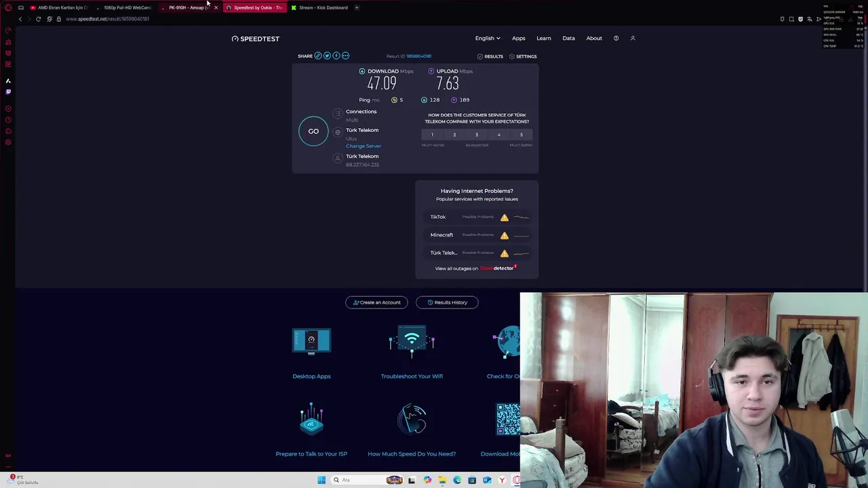
Task: Rate customer service as 3
Action: click(x=477, y=134)
